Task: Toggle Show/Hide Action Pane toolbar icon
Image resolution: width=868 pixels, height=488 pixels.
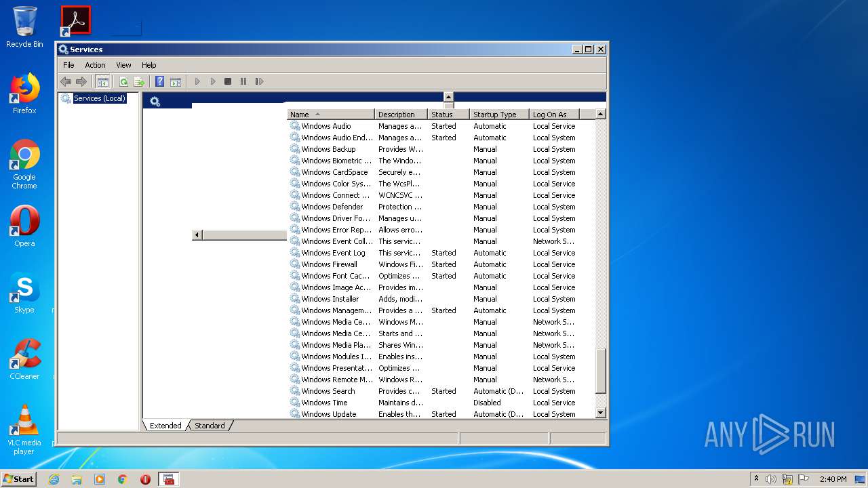Action: [176, 81]
